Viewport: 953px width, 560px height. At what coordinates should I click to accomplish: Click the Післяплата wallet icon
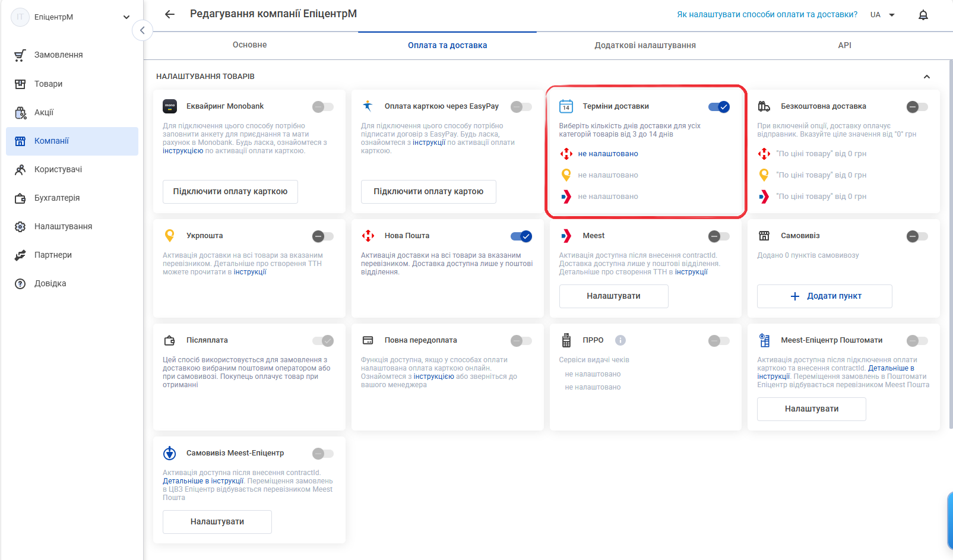click(x=169, y=340)
